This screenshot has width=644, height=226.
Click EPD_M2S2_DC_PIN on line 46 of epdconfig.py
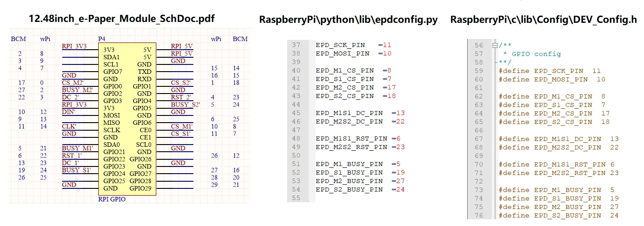[349, 121]
